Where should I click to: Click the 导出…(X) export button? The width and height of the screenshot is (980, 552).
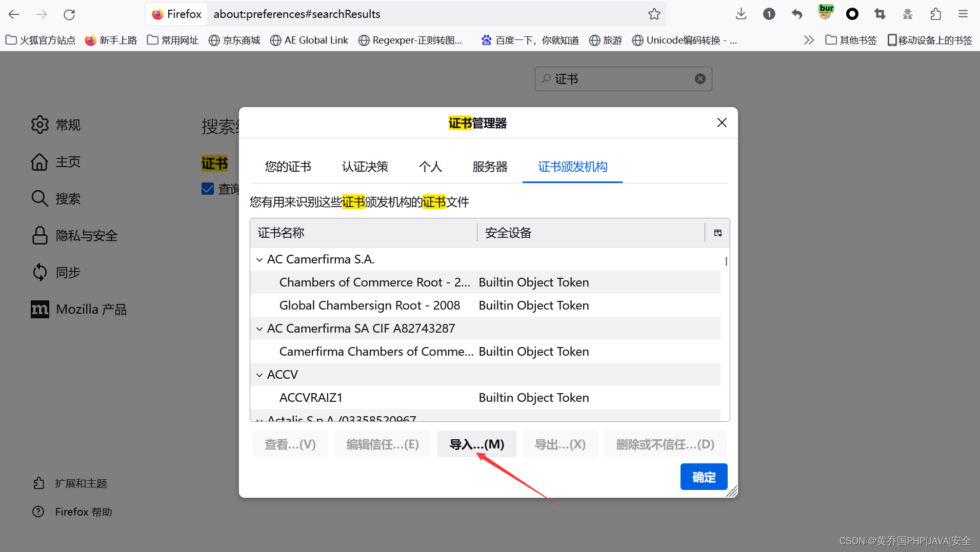[560, 444]
